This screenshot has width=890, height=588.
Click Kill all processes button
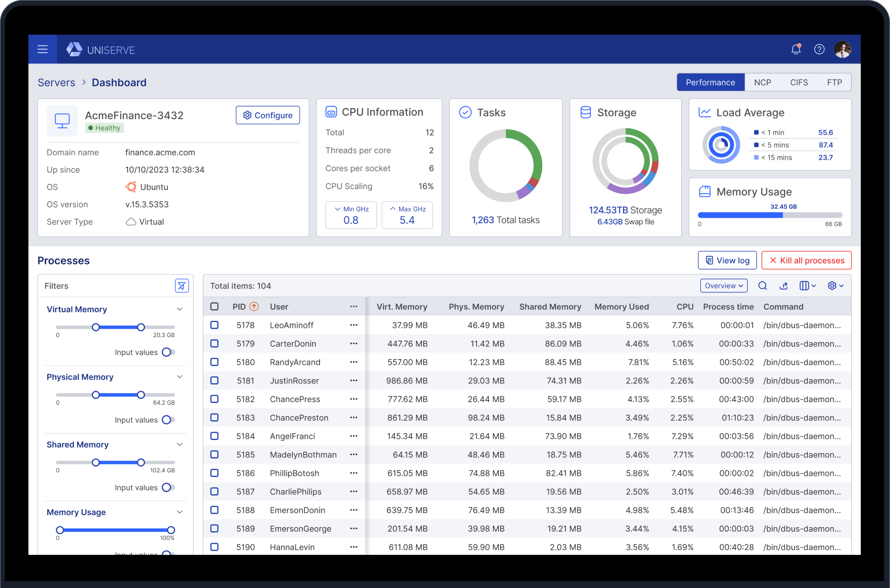pos(806,260)
